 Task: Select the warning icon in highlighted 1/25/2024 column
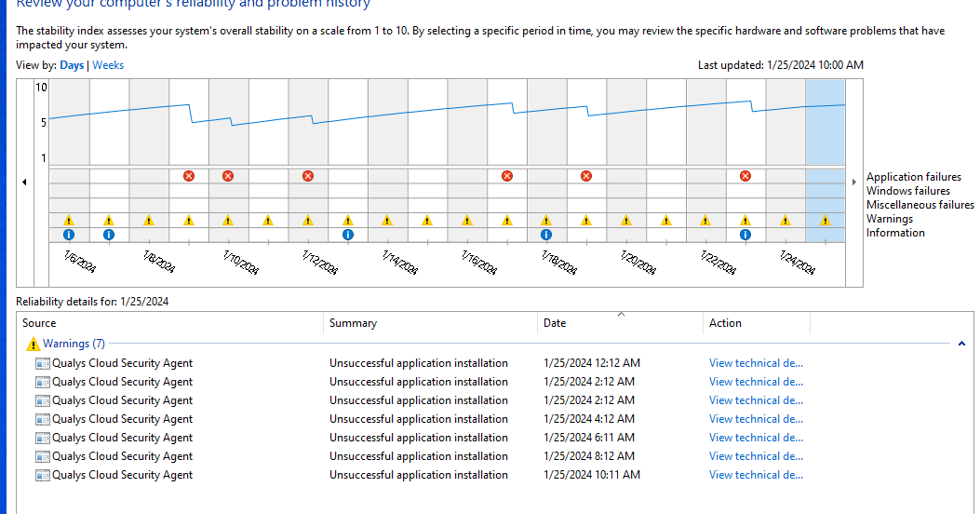(x=826, y=220)
